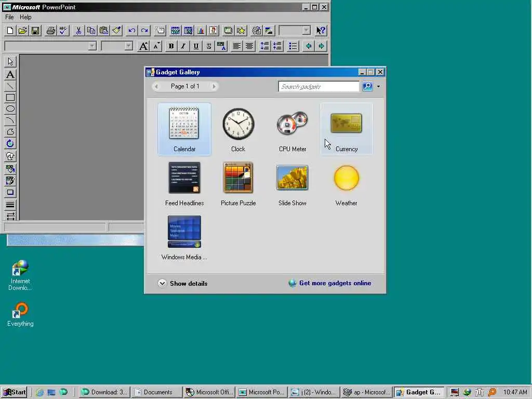Click the AutoShapes tool icon
Screen dimensions: 532x399
click(x=10, y=156)
